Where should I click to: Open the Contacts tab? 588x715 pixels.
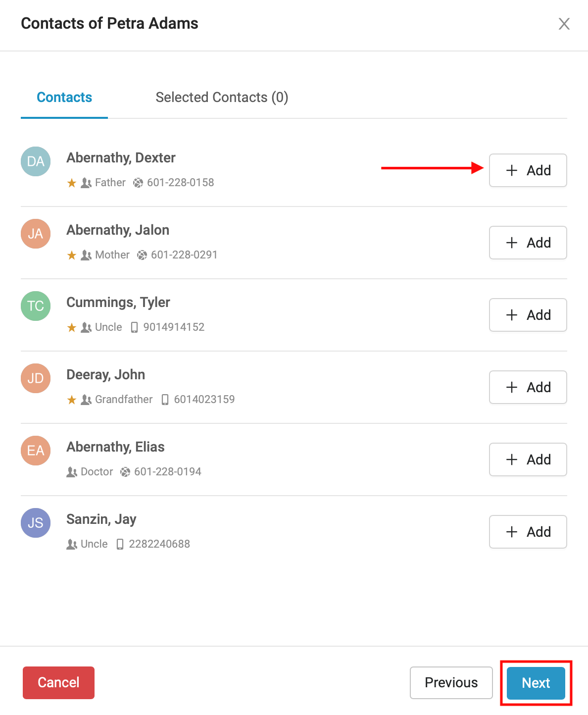64,98
